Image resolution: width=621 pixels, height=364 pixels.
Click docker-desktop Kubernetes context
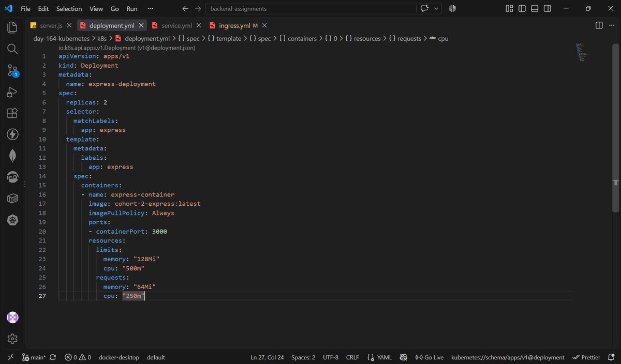pos(118,357)
